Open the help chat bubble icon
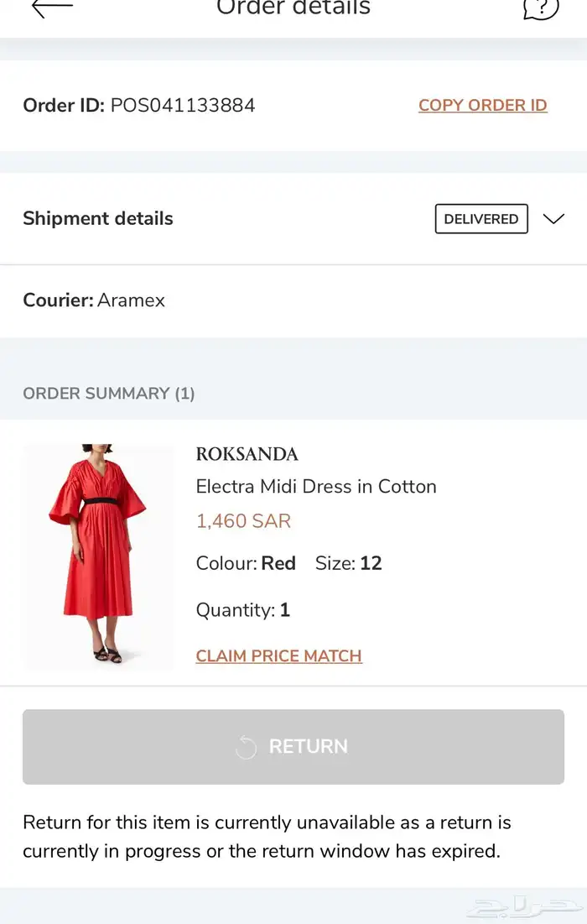 [x=540, y=8]
